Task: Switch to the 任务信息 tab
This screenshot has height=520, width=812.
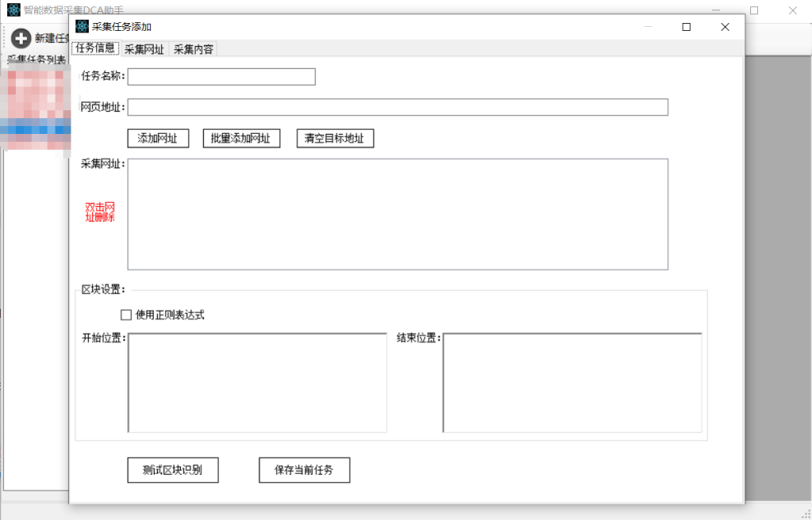Action: click(x=95, y=48)
